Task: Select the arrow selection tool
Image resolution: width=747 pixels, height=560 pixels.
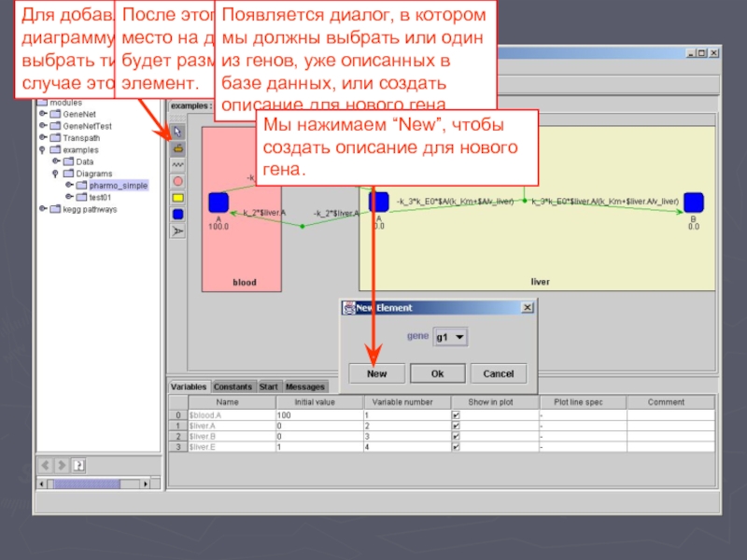Action: click(177, 132)
